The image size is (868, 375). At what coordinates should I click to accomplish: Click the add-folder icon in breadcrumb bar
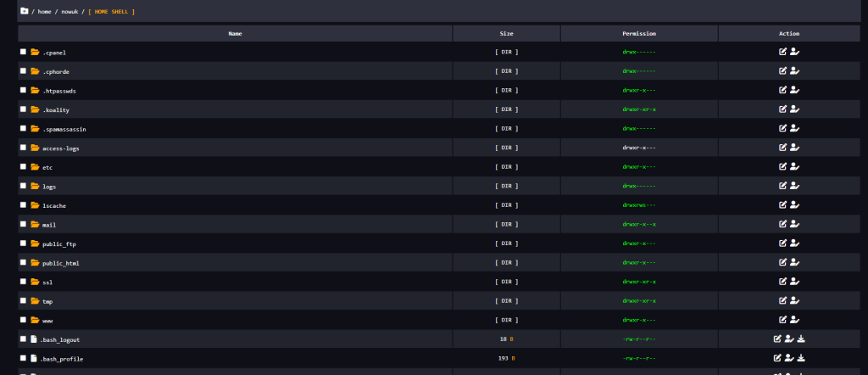tap(24, 11)
